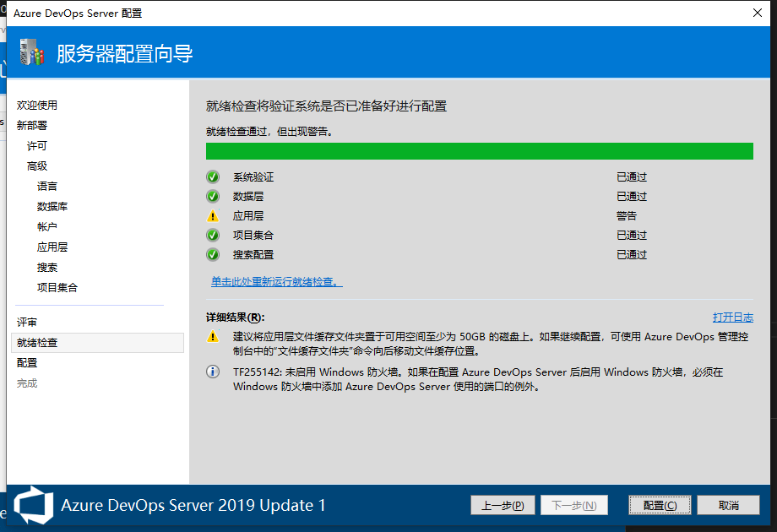Click green check icon beside 系统验证
The width and height of the screenshot is (777, 532).
pyautogui.click(x=213, y=177)
